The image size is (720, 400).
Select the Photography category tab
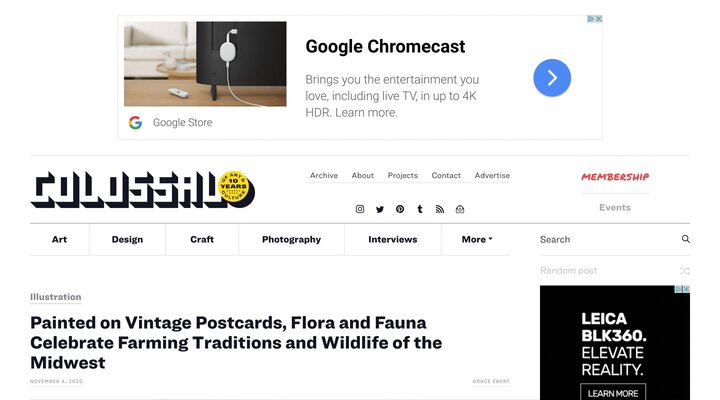click(291, 239)
